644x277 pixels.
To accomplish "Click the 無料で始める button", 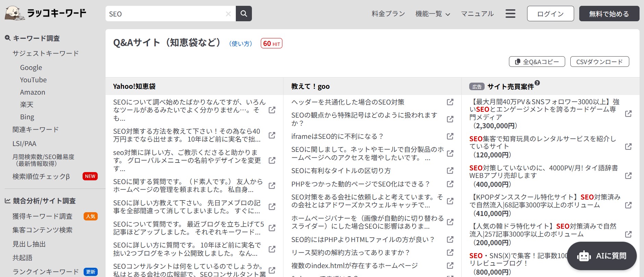I will (x=609, y=14).
